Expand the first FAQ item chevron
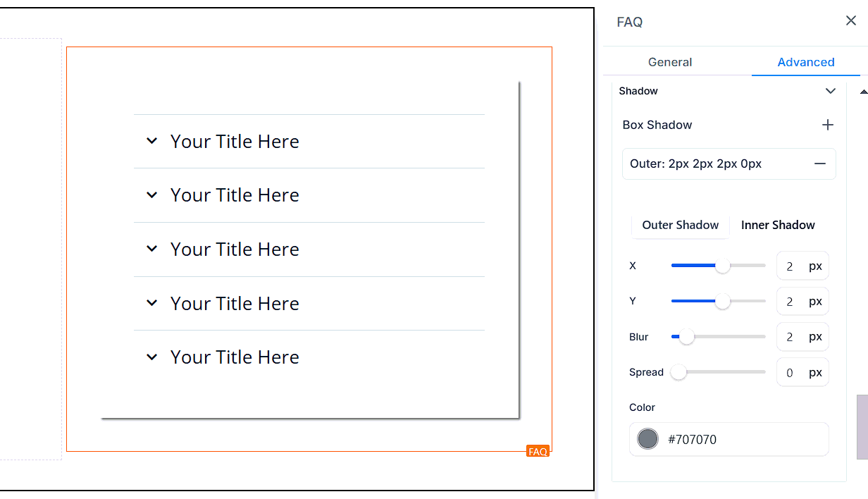868x499 pixels. (151, 141)
